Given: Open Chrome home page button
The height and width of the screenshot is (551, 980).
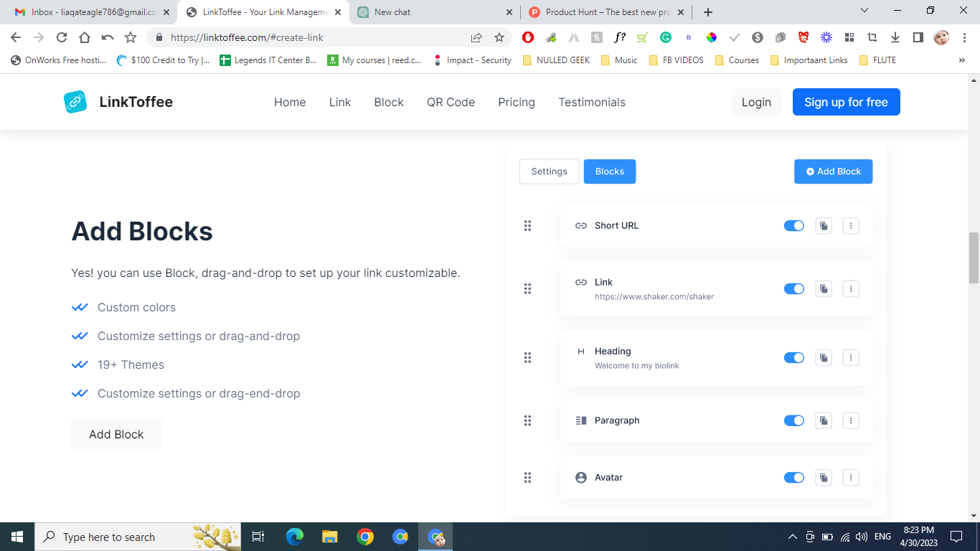Looking at the screenshot, I should point(85,37).
